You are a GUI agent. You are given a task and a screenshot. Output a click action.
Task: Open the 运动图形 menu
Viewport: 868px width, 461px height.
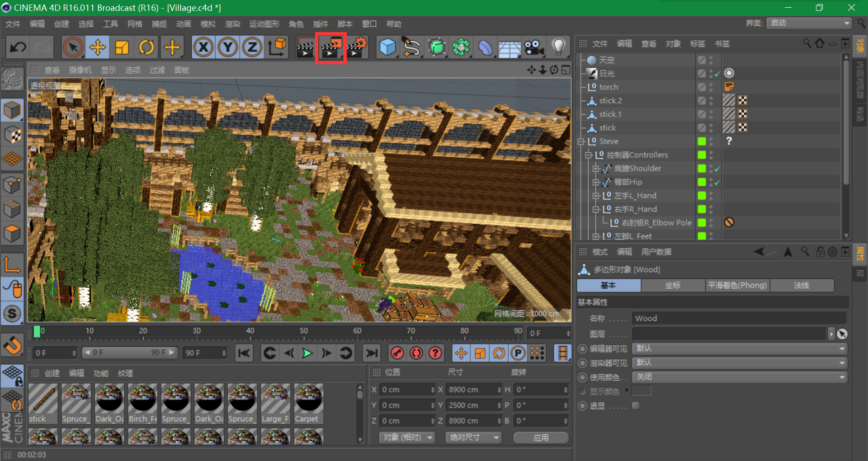coord(264,24)
